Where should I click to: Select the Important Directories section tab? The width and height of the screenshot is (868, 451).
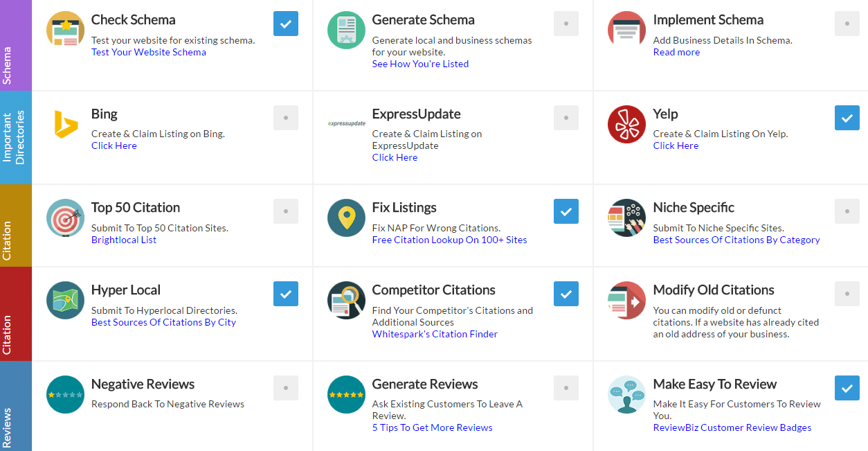[16, 137]
